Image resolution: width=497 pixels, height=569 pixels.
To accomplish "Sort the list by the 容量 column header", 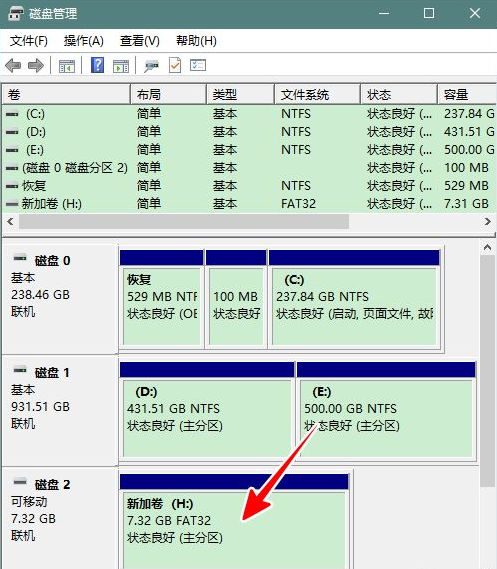I will pyautogui.click(x=467, y=95).
